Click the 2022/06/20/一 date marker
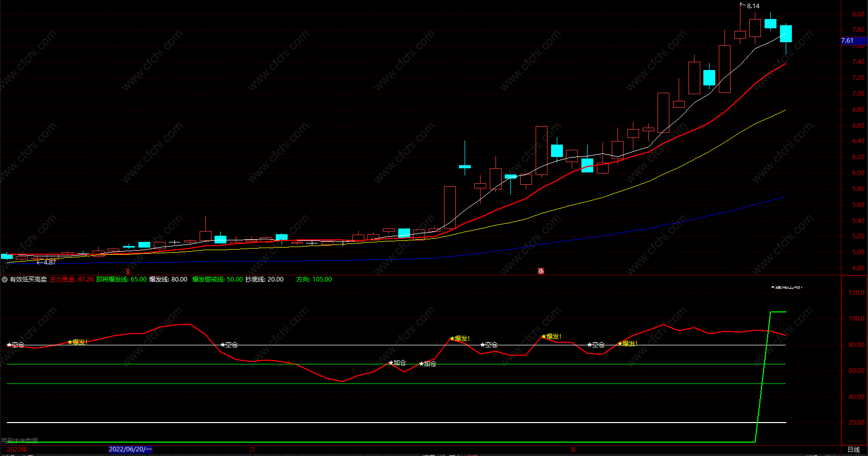This screenshot has width=868, height=456. click(x=130, y=449)
